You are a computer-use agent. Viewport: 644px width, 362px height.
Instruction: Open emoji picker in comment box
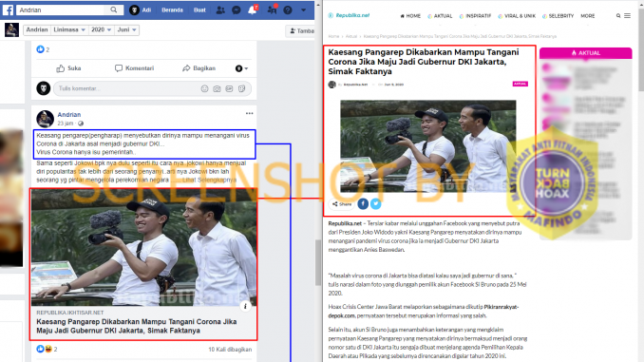coord(204,88)
